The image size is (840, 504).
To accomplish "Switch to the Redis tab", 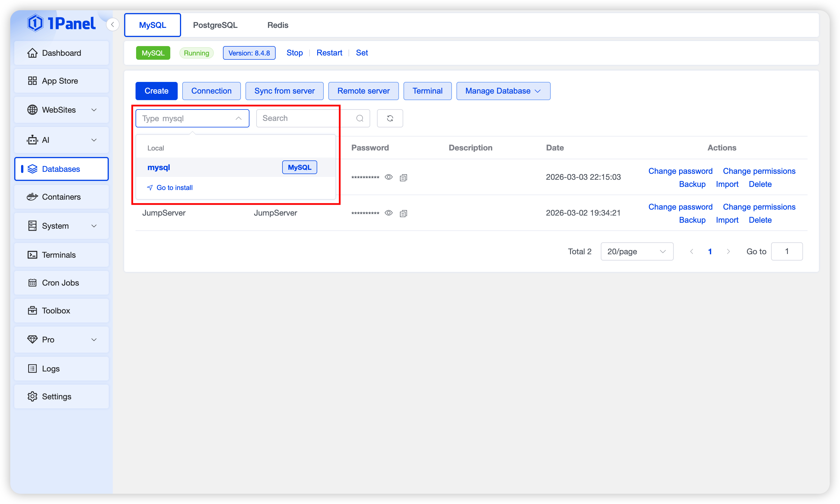I will tap(277, 25).
